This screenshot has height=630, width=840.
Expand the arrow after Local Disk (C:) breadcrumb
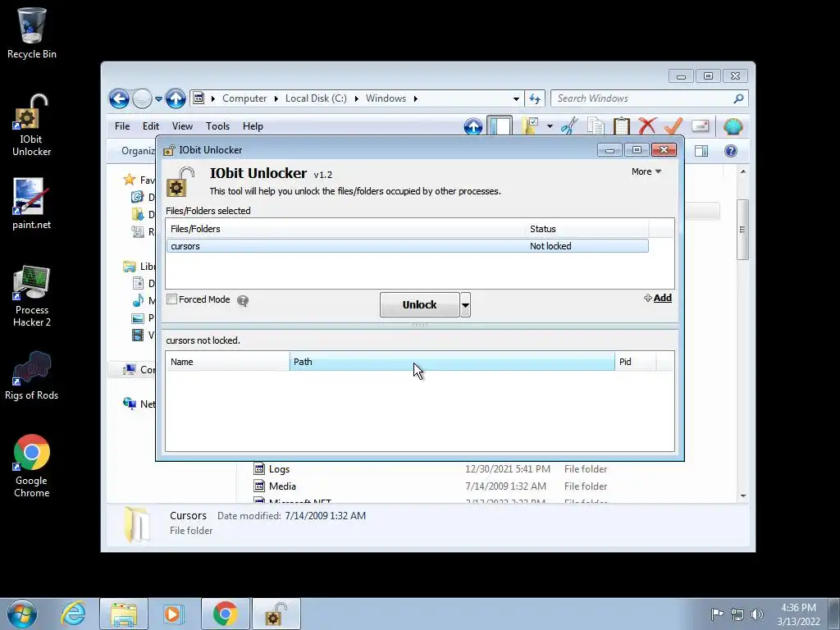356,98
